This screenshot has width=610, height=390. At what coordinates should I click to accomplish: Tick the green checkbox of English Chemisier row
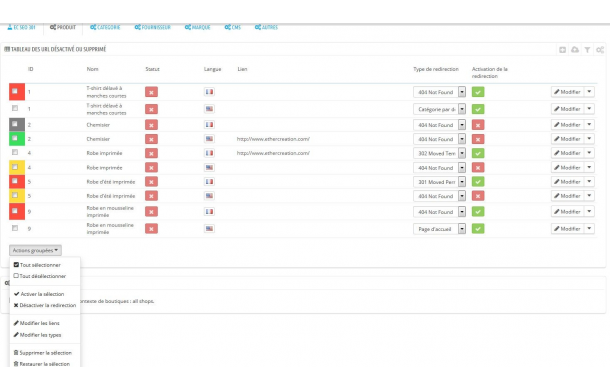[x=15, y=138]
